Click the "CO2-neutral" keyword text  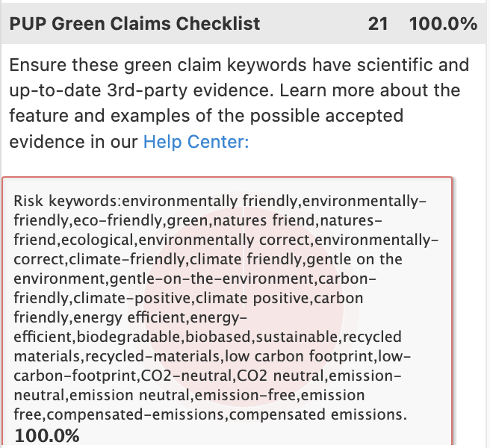point(199,376)
